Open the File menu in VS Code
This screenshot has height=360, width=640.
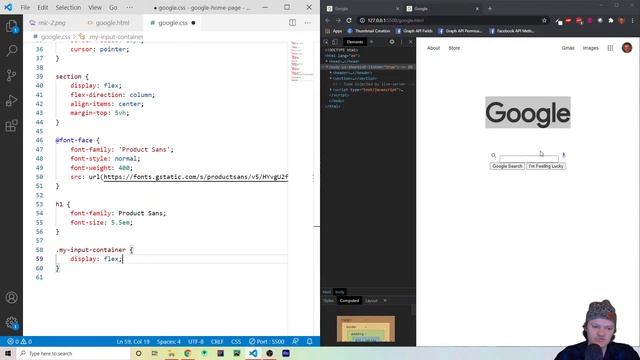tap(25, 8)
